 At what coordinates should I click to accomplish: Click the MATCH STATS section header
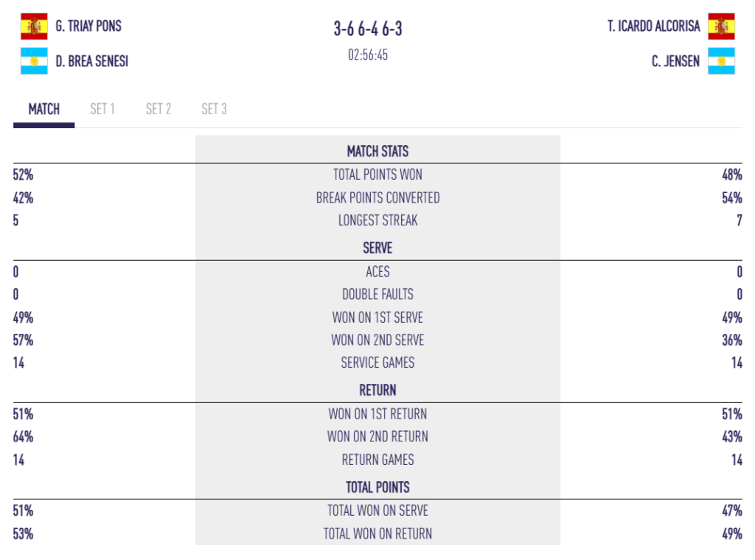click(377, 152)
